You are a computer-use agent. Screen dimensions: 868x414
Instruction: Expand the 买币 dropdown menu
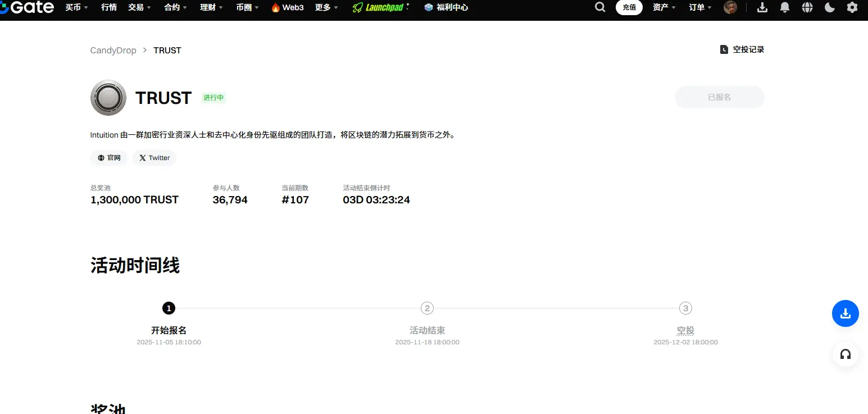pyautogui.click(x=77, y=7)
